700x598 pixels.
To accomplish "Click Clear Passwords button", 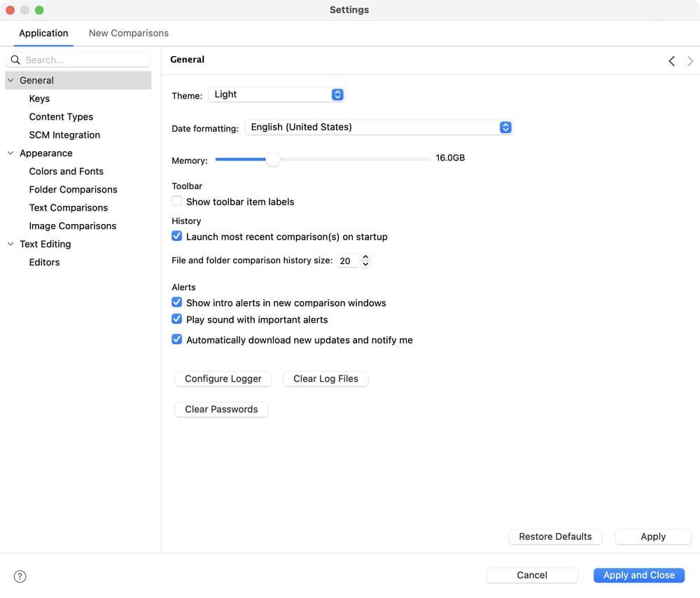I will [221, 410].
